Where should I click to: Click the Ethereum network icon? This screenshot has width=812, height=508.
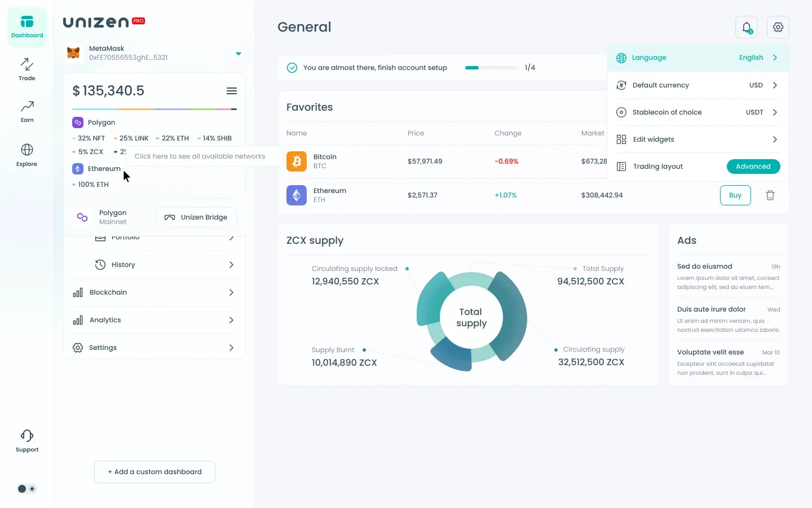(78, 169)
